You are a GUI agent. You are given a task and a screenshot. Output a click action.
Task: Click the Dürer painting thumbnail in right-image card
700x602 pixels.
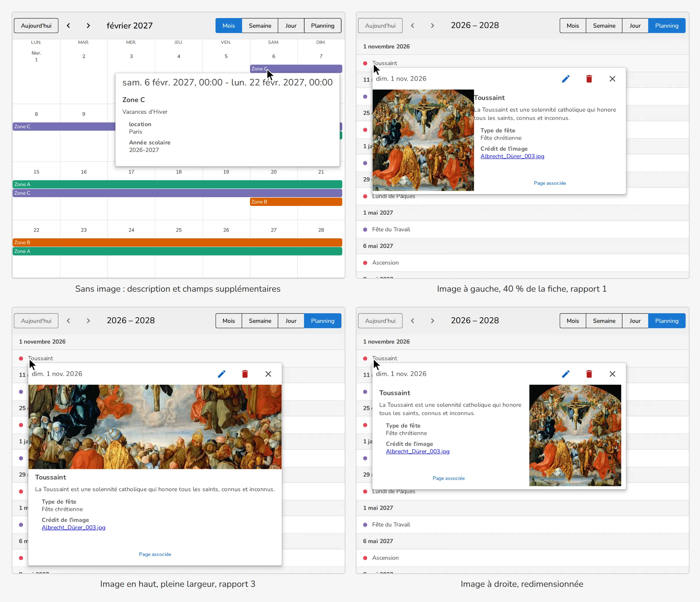[x=575, y=435]
